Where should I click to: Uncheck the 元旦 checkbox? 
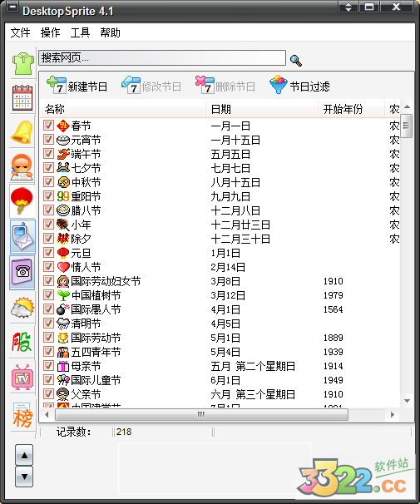point(48,253)
